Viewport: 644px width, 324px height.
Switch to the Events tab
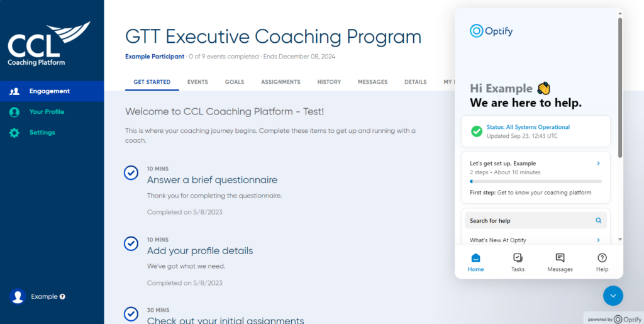(197, 82)
